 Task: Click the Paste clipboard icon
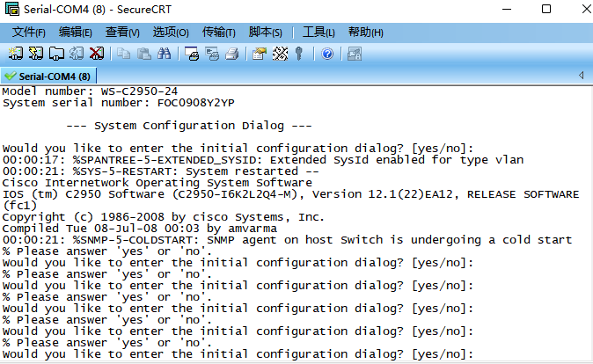(143, 54)
